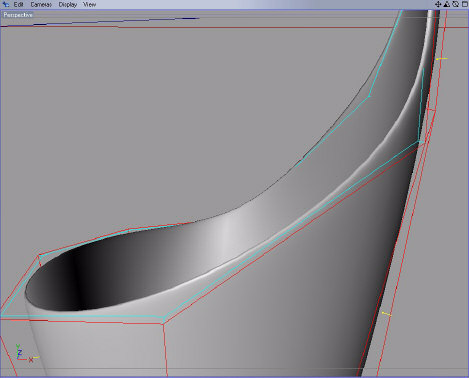Select the rotate camera circular icon
Screen dimensions: 469x378
point(455,4)
